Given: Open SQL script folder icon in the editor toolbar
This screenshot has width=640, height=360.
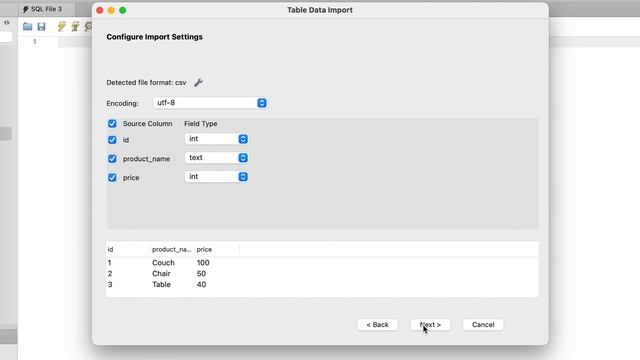Looking at the screenshot, I should point(27,27).
